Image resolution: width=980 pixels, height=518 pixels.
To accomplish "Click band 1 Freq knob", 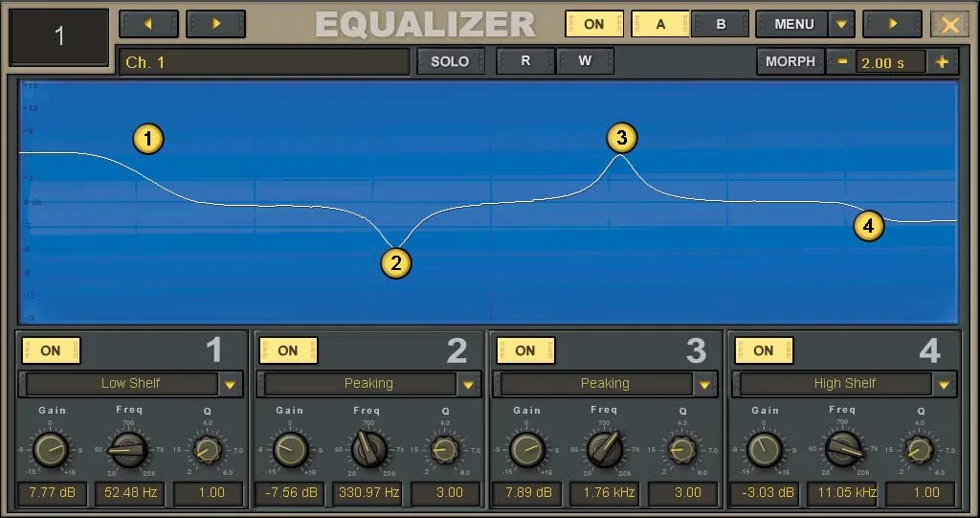I will coord(129,450).
